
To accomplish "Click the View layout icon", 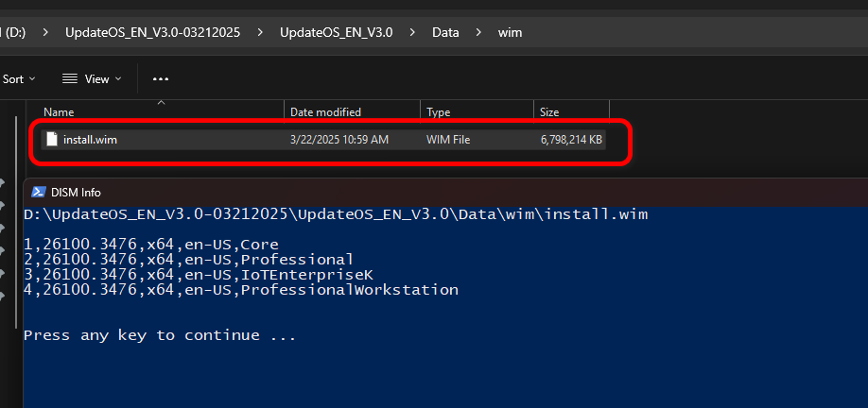I will [70, 79].
